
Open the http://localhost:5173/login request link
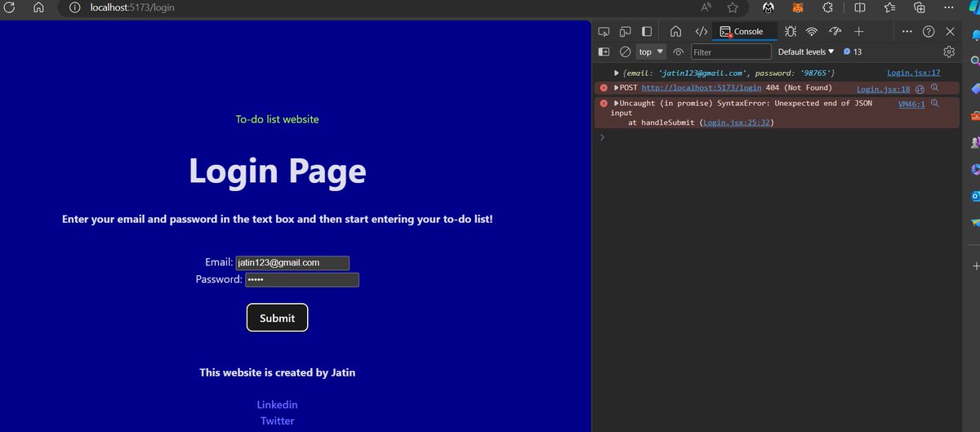coord(702,87)
